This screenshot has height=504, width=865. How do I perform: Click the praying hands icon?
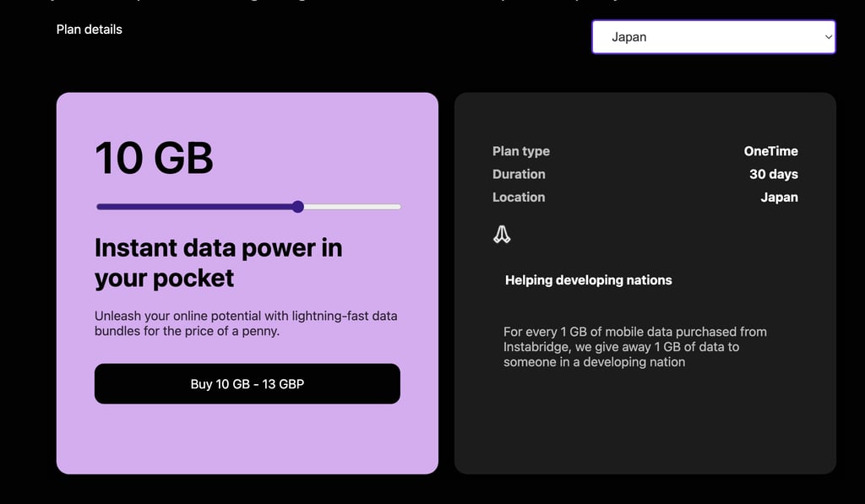[x=502, y=235]
